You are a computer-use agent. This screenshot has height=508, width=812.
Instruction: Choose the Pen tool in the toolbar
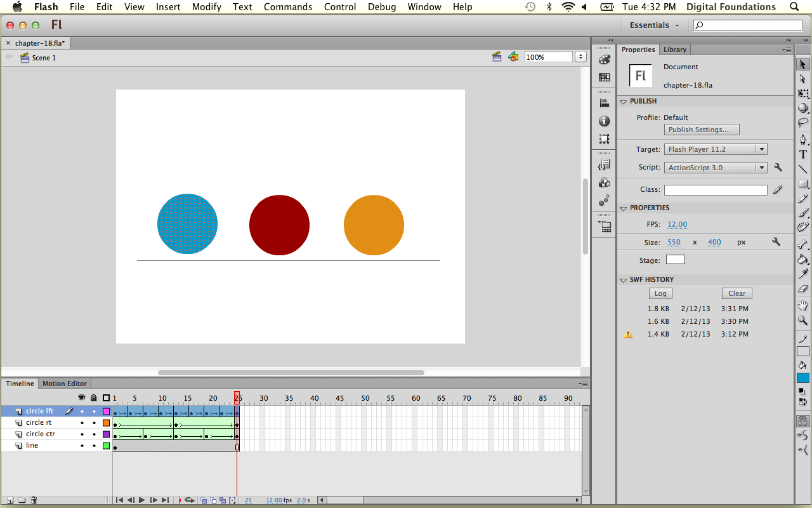(803, 139)
